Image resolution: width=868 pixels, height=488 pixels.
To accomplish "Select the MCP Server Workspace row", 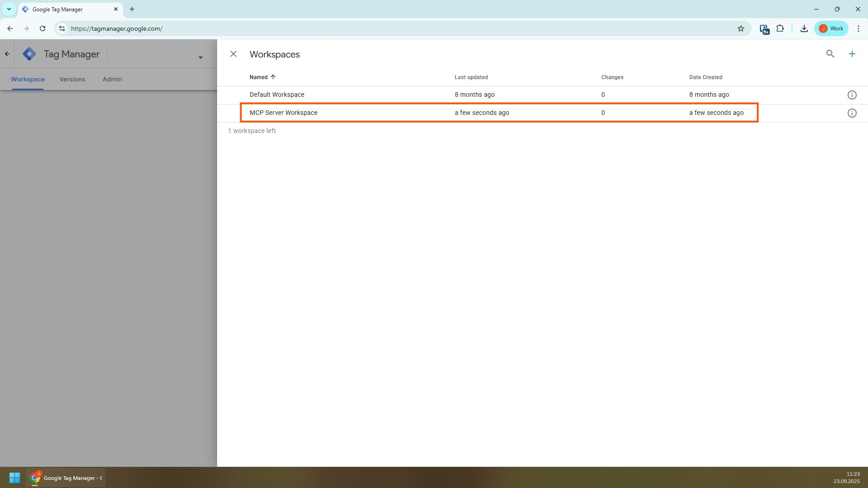I will tap(284, 113).
